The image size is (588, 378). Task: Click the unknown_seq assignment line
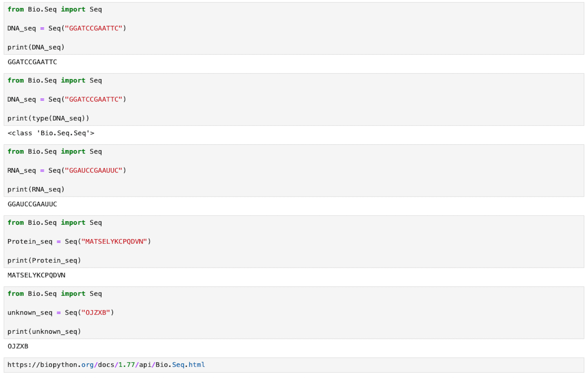click(60, 313)
